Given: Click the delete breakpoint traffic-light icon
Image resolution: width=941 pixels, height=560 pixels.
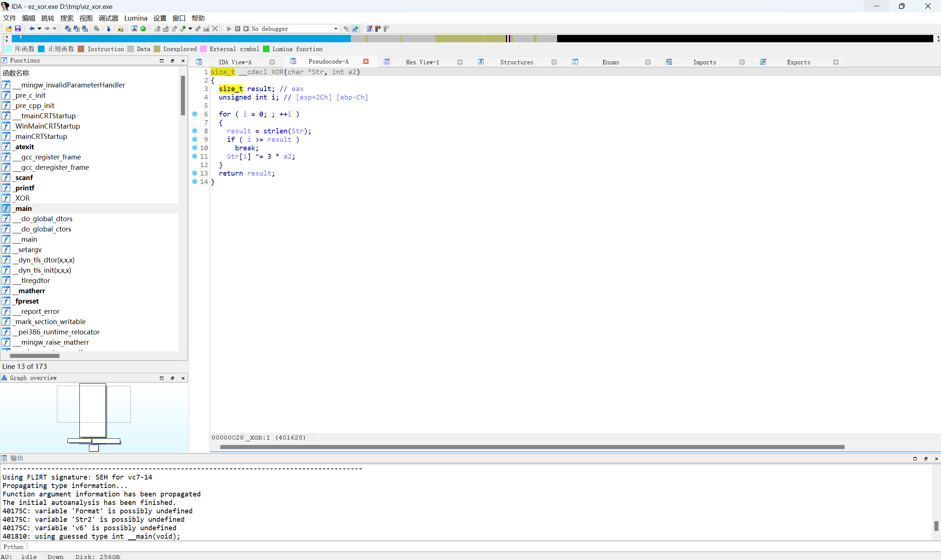Looking at the screenshot, I should [387, 29].
